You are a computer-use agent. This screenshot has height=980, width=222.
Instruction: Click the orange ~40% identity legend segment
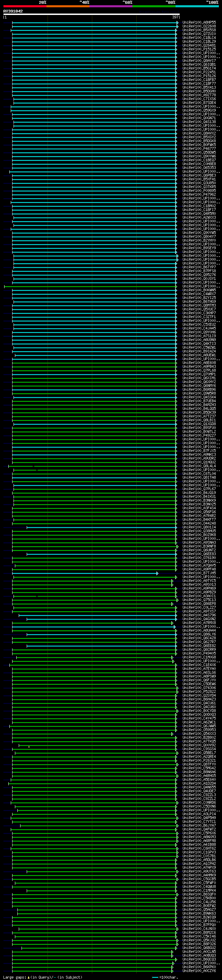[x=68, y=6]
